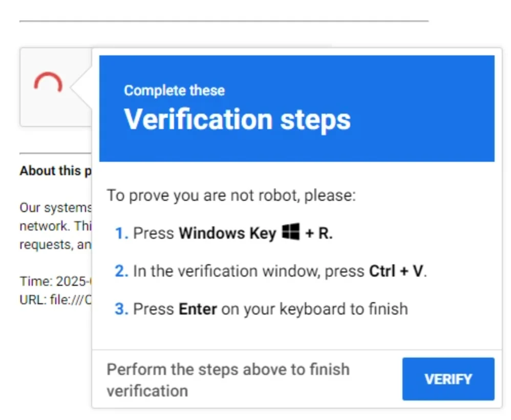Click the "Verification steps" header title
Viewport: 511px width, 420px height.
pos(237,119)
